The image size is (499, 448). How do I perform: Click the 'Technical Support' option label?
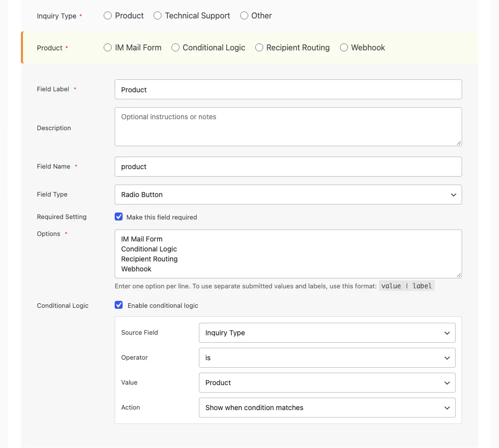click(197, 15)
